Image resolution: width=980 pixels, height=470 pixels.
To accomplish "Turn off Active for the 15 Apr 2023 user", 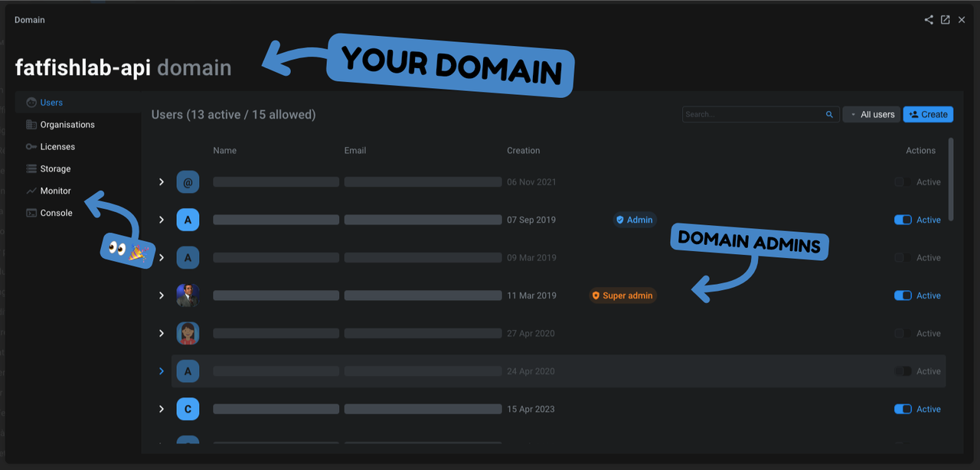I will pos(903,409).
